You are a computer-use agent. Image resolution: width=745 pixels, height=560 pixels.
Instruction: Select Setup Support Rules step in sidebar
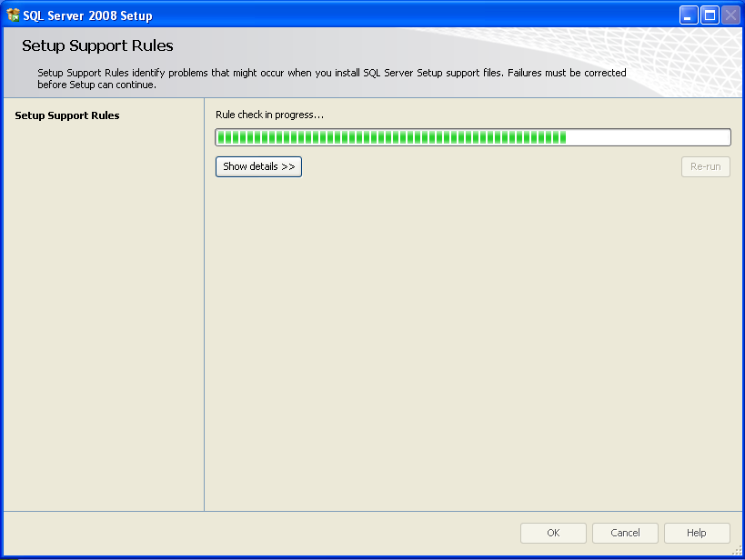coord(67,115)
